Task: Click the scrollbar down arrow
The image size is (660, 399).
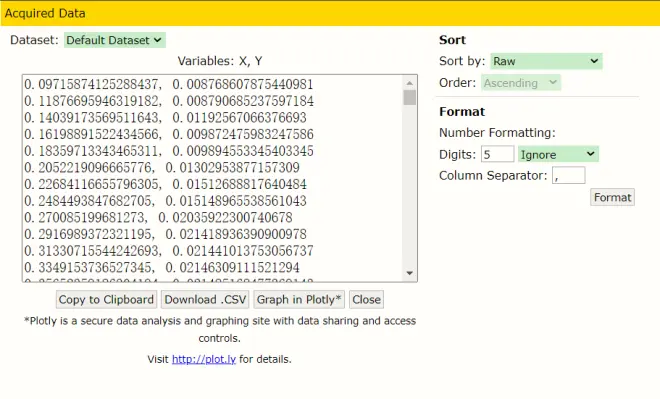Action: tap(409, 274)
